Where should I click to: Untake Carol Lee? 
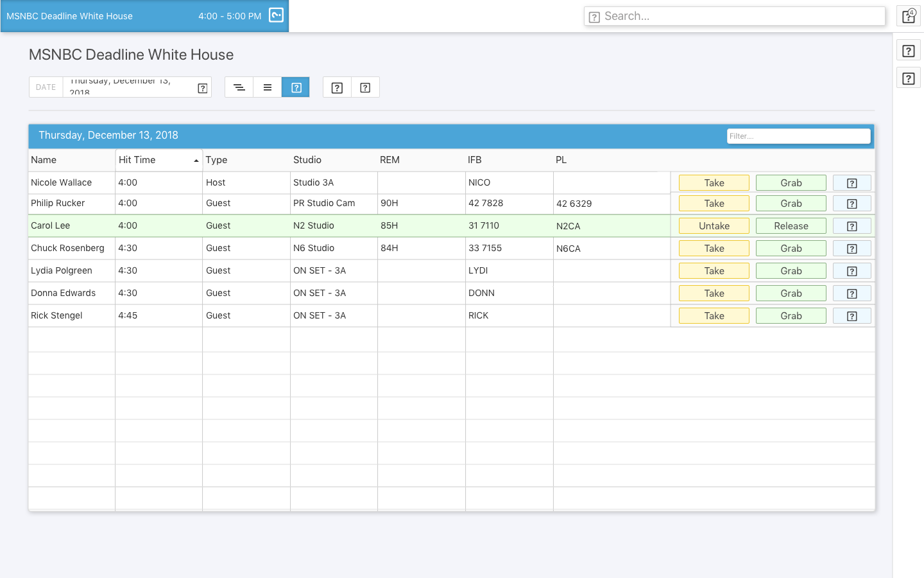714,226
